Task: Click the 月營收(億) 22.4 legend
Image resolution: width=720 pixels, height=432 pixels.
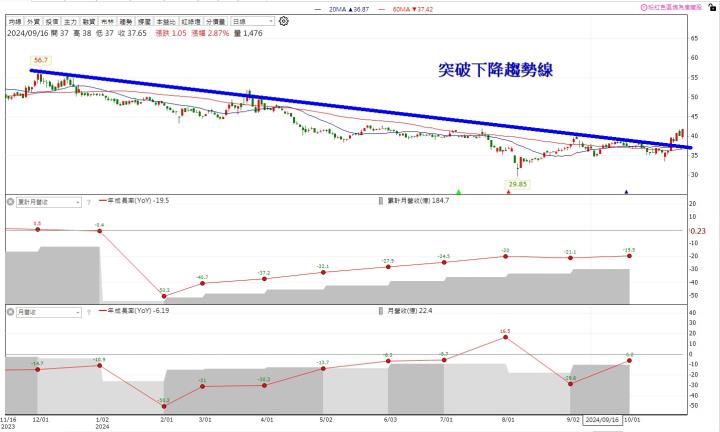Action: click(405, 311)
